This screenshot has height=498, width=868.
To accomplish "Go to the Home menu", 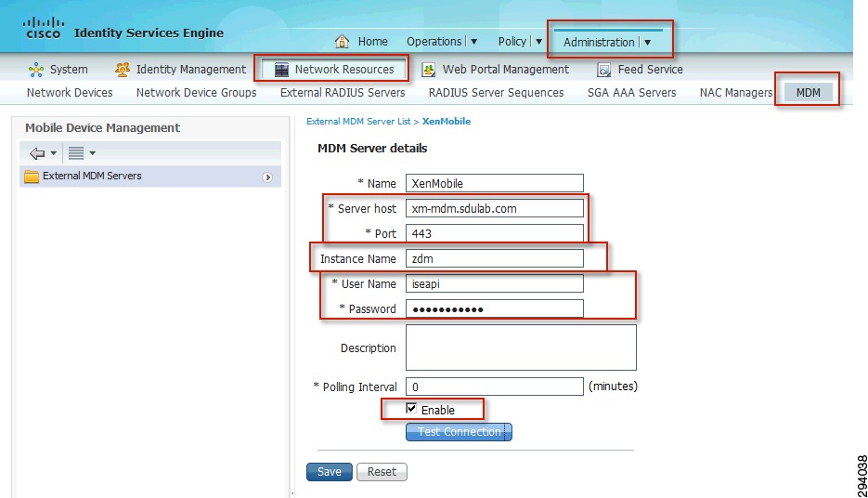I will [x=372, y=42].
